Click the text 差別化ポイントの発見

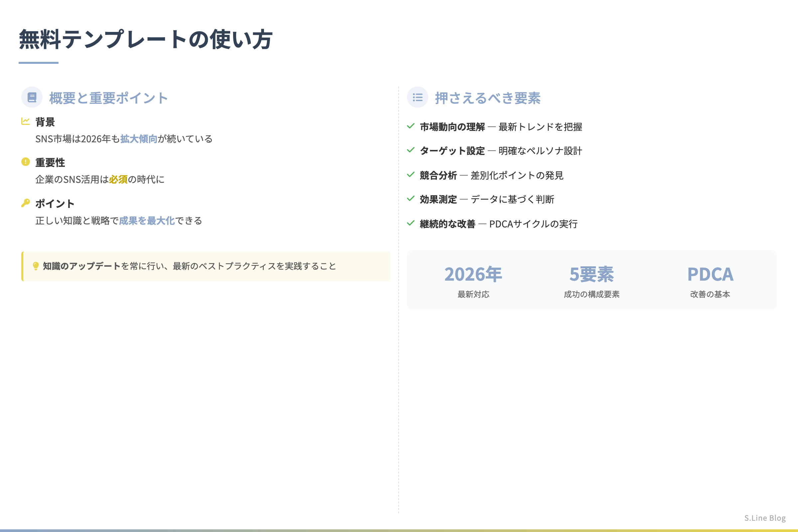tap(517, 176)
